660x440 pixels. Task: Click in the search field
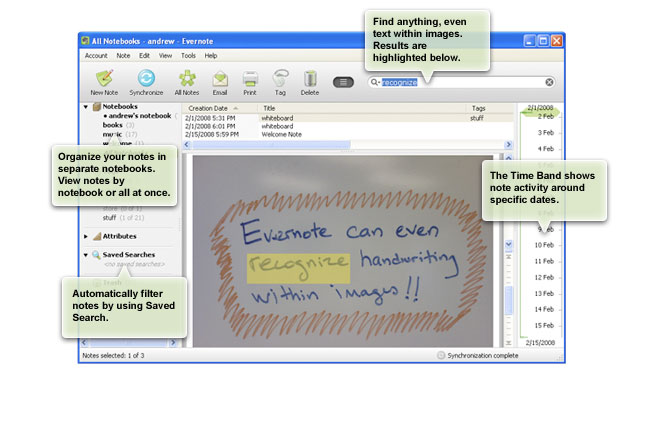click(460, 82)
